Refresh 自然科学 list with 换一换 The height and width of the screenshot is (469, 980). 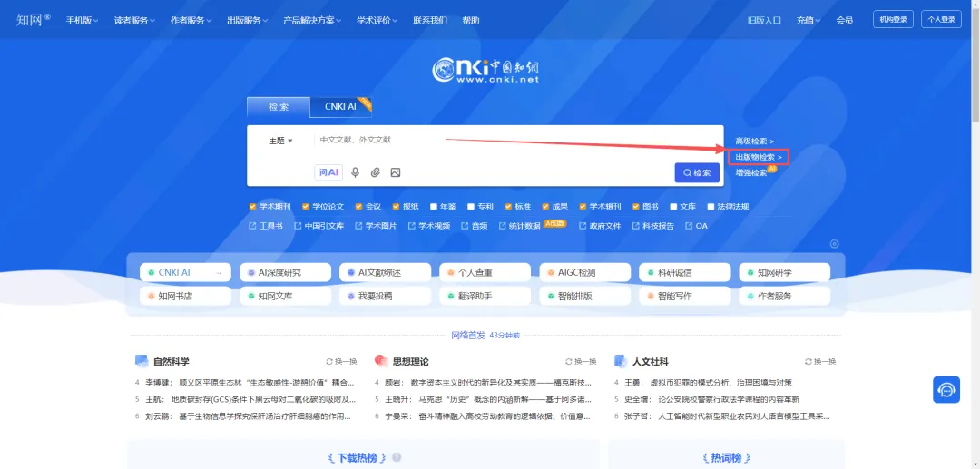click(x=341, y=362)
